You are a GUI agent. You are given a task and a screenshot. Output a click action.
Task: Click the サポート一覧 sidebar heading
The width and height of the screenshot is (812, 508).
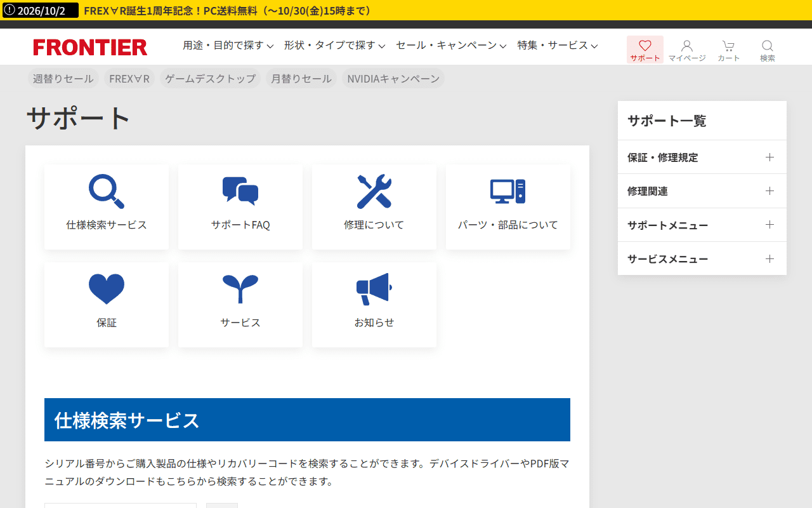point(667,121)
